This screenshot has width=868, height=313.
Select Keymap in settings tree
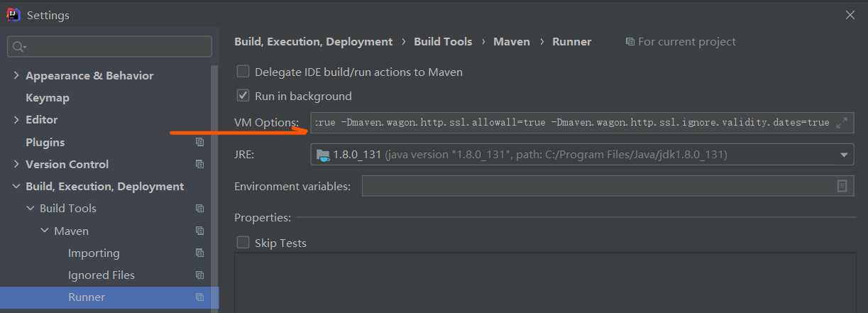click(48, 97)
